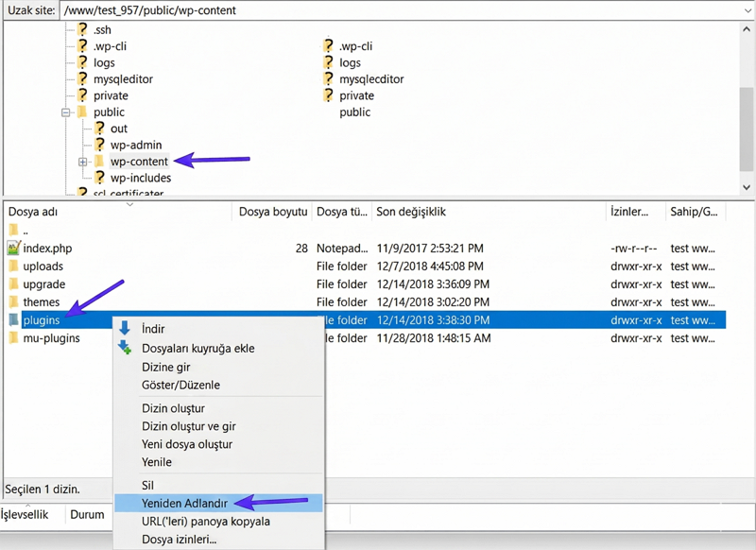756x550 pixels.
Task: Collapse the public folder tree node
Action: point(66,112)
